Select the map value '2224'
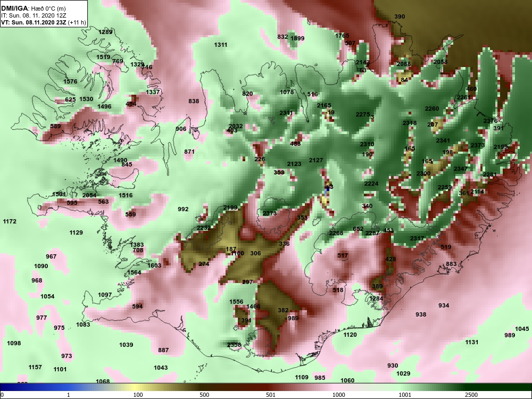 tap(371, 184)
